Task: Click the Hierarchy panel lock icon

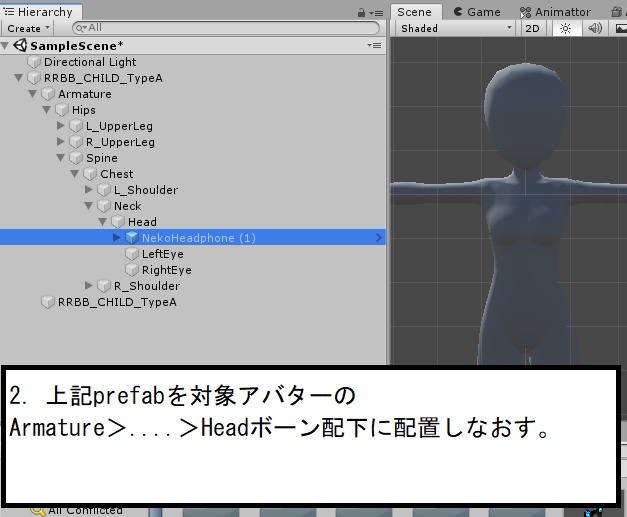Action: 361,13
